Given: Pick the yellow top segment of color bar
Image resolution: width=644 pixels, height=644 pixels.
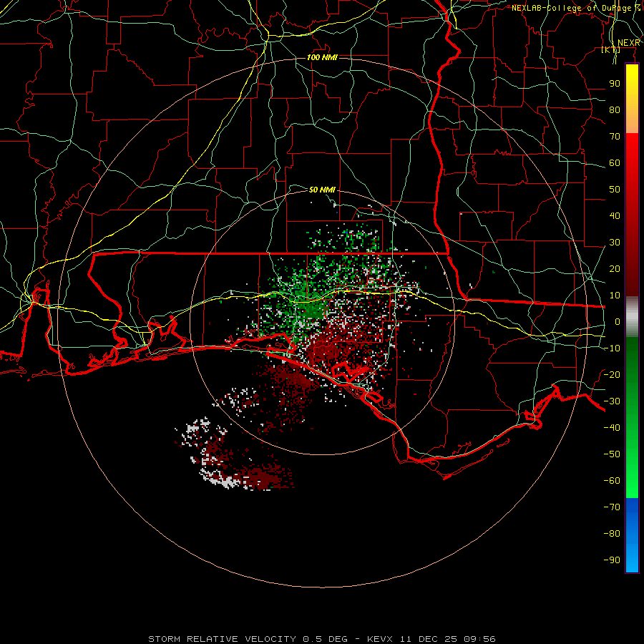Looking at the screenshot, I should click(x=632, y=99).
